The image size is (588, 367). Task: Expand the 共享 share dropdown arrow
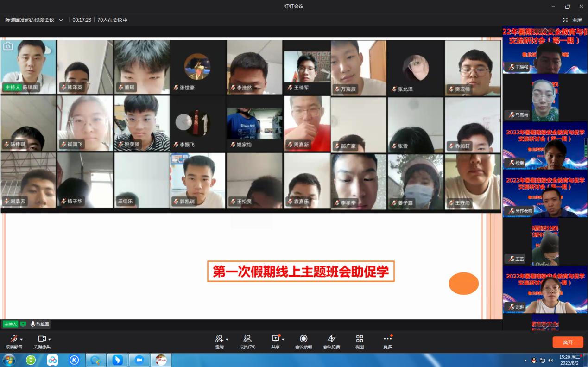(x=283, y=339)
